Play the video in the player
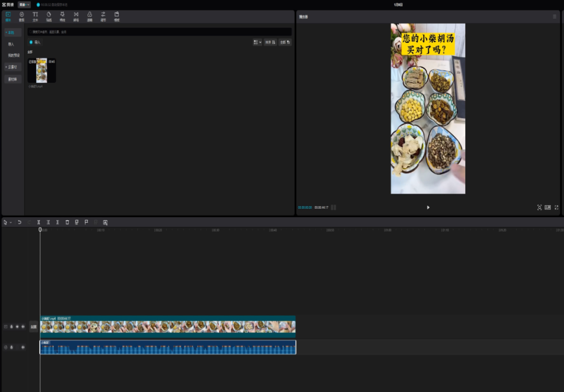This screenshot has width=564, height=392. click(428, 207)
